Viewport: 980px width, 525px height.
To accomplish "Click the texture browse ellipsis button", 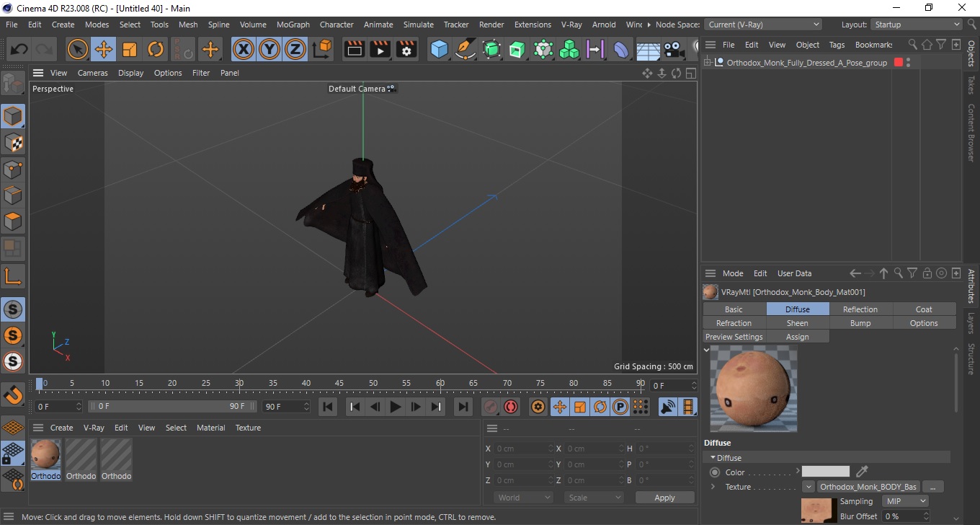I will [x=932, y=487].
